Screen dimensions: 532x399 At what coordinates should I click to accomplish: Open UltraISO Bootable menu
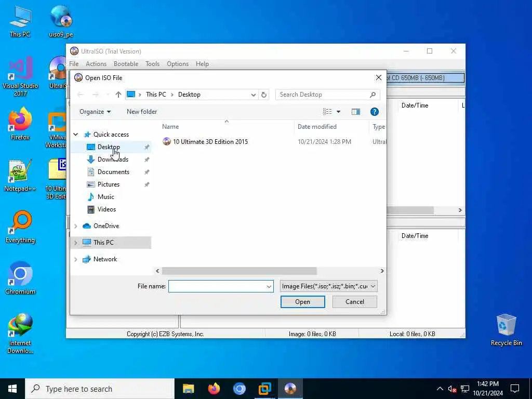point(126,64)
